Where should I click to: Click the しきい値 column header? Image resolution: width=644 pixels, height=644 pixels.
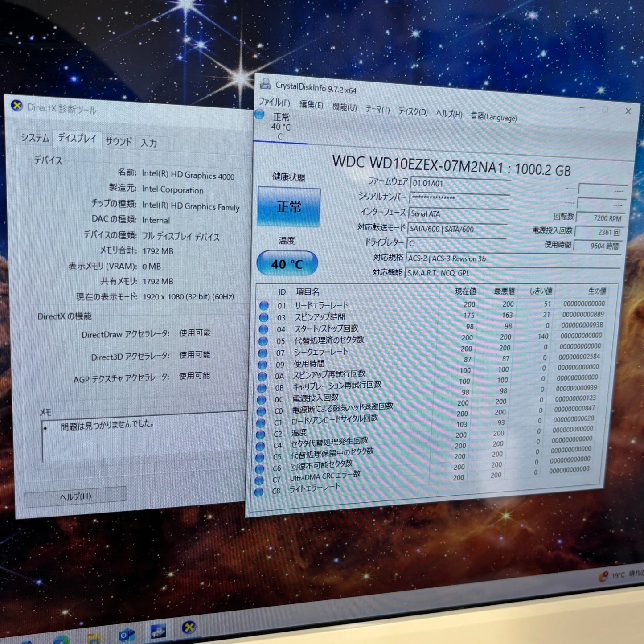541,291
